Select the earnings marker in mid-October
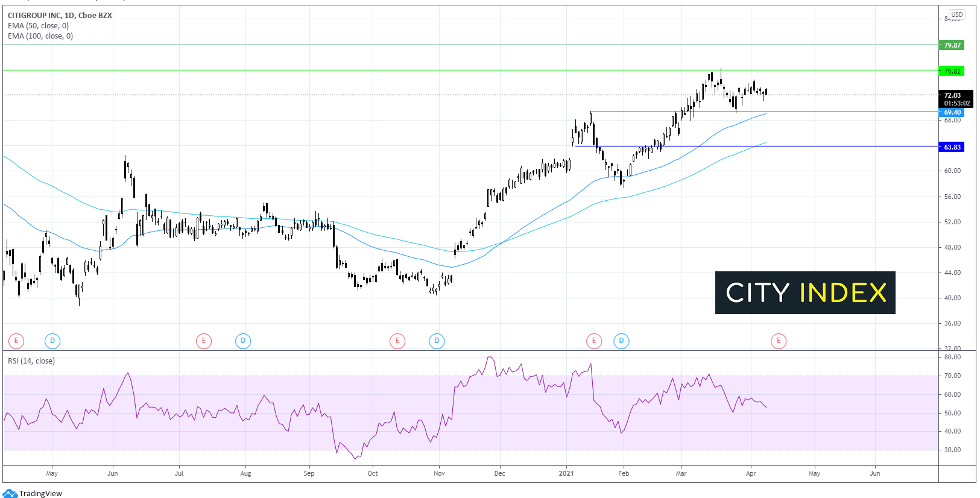The image size is (980, 498). pyautogui.click(x=397, y=341)
